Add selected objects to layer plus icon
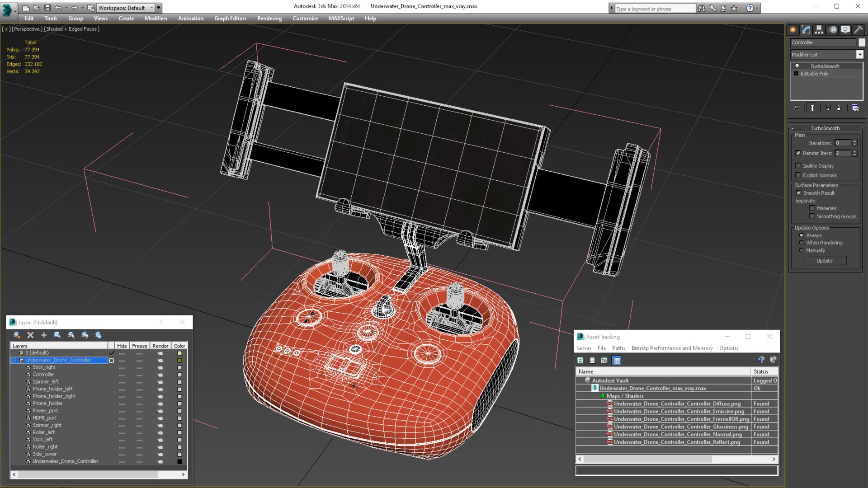868x488 pixels. point(44,335)
